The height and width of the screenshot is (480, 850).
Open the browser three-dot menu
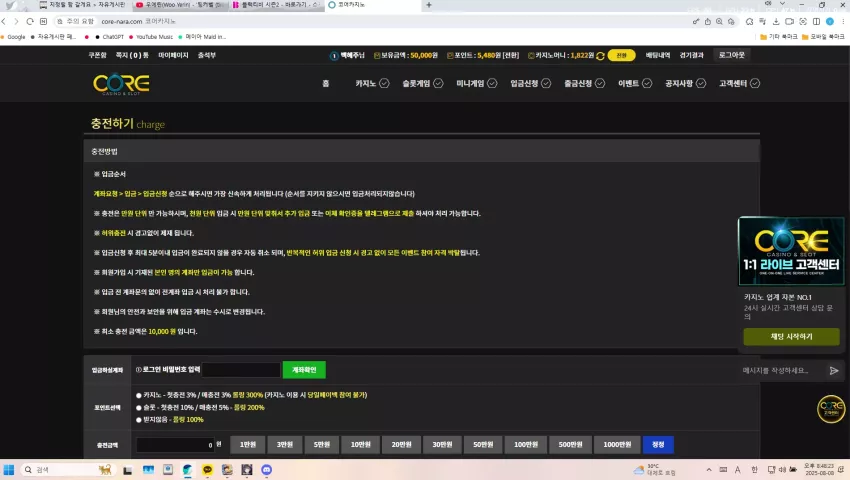point(843,21)
